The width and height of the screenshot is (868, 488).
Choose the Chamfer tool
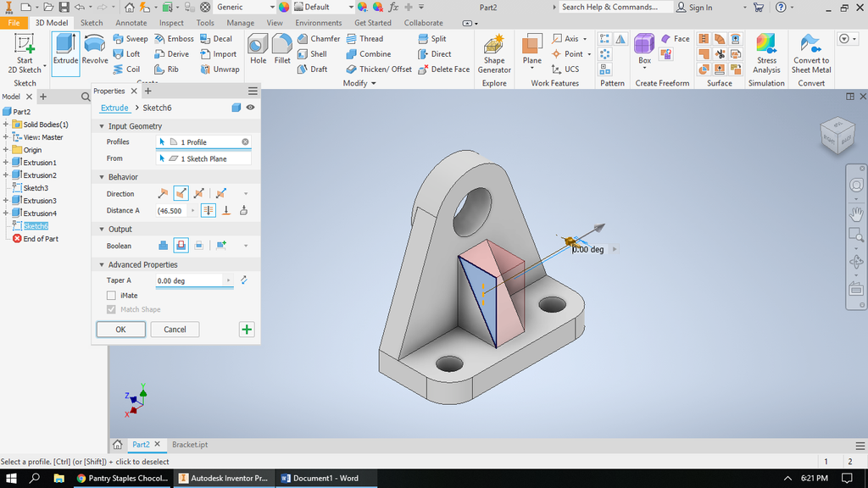319,39
